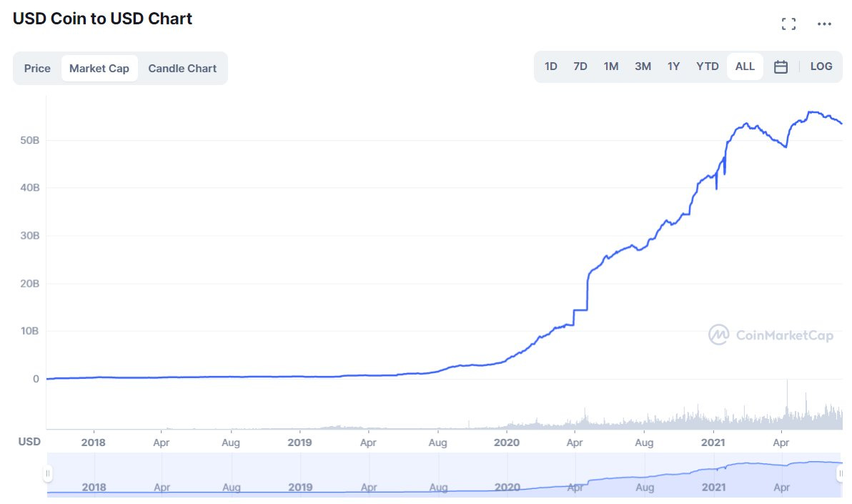
Task: Open the calendar date range picker
Action: 781,67
